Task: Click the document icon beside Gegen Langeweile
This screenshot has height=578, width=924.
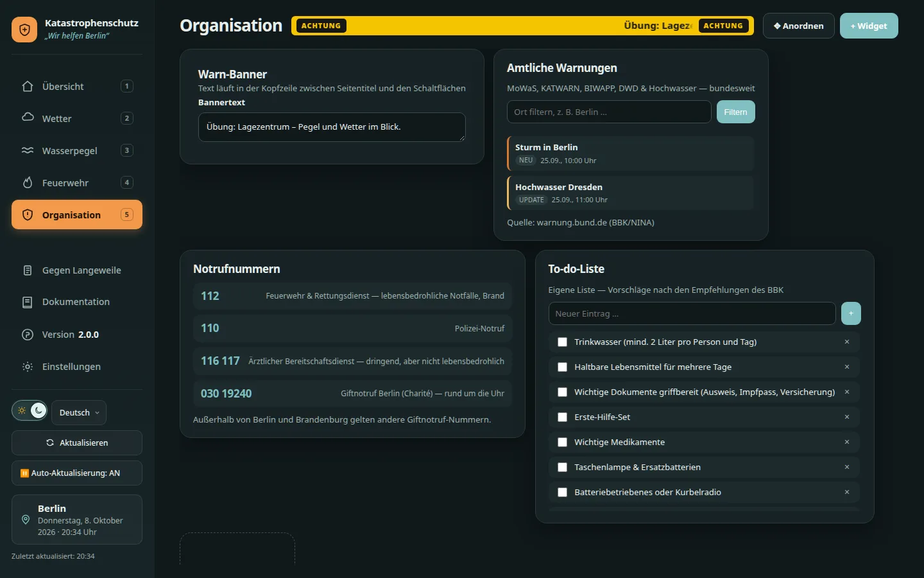Action: (x=28, y=270)
